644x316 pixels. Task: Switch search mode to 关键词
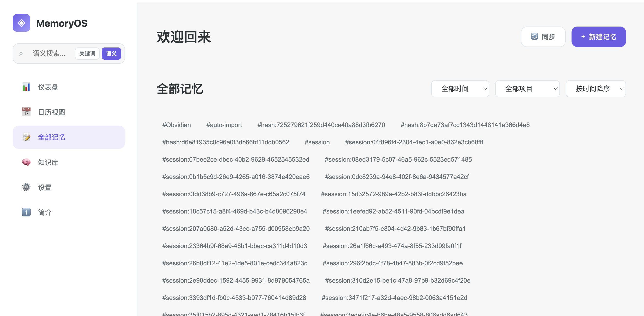(87, 54)
